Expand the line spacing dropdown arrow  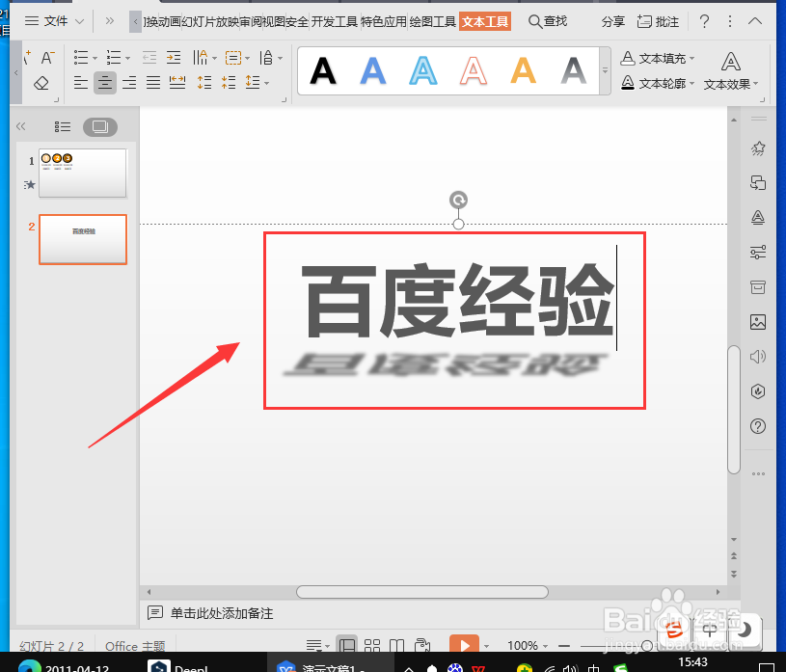(267, 83)
